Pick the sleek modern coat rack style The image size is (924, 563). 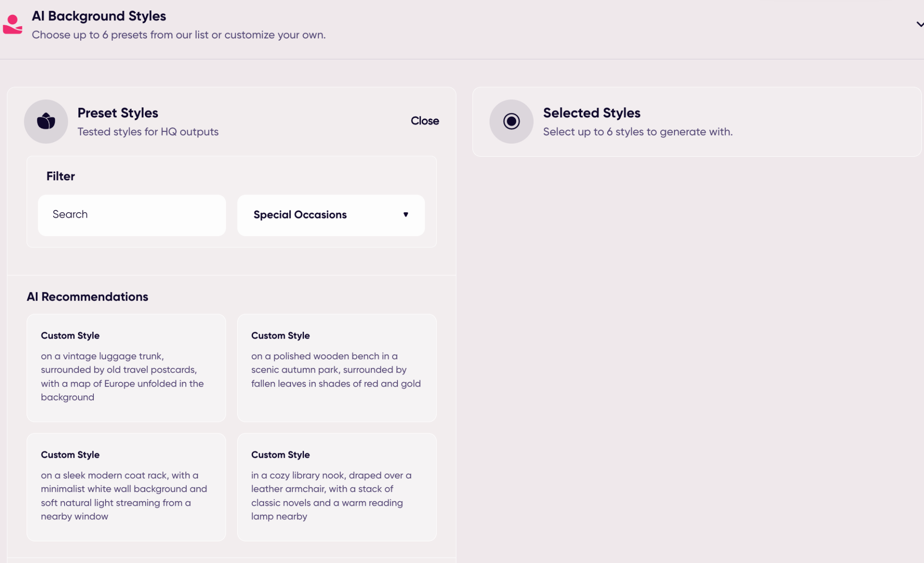pos(126,487)
